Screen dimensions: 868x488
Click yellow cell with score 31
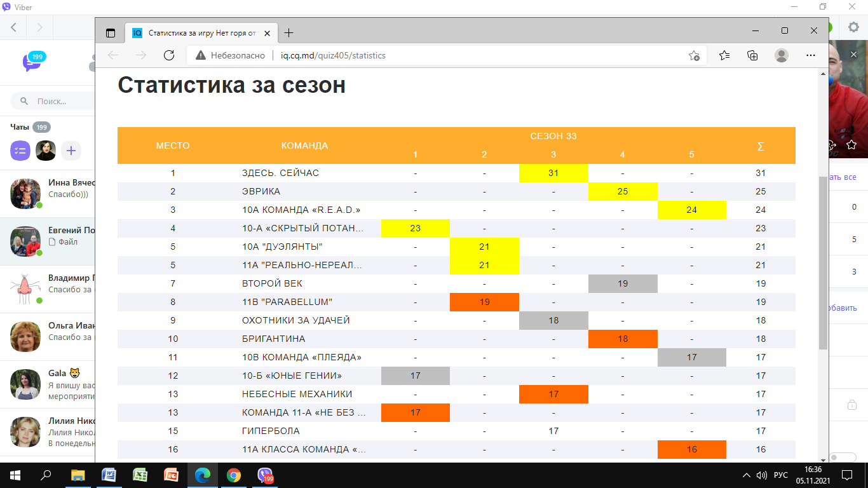pos(553,173)
